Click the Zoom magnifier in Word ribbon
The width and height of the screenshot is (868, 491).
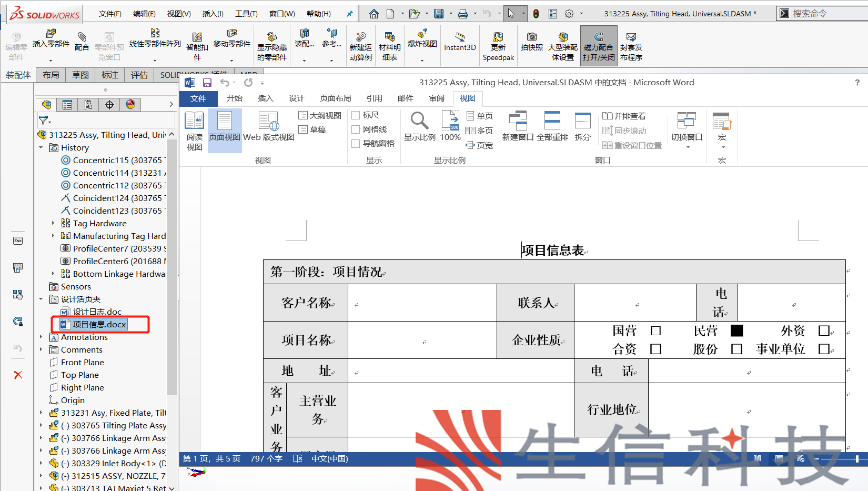click(x=420, y=127)
